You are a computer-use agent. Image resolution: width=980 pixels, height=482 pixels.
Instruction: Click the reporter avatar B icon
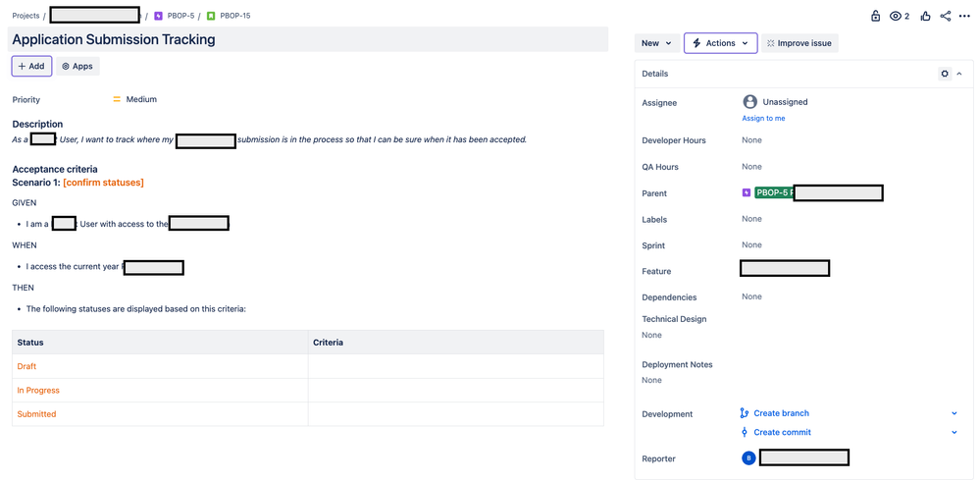click(748, 458)
